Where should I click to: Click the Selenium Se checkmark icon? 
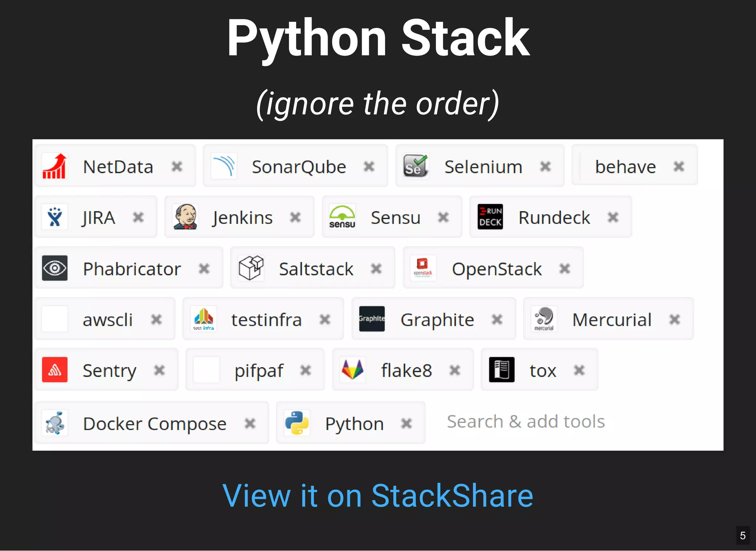click(416, 166)
